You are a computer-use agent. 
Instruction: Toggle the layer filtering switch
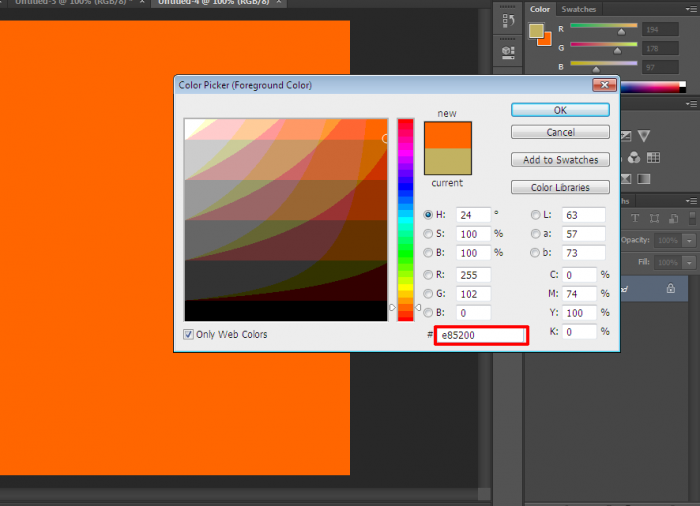[692, 218]
